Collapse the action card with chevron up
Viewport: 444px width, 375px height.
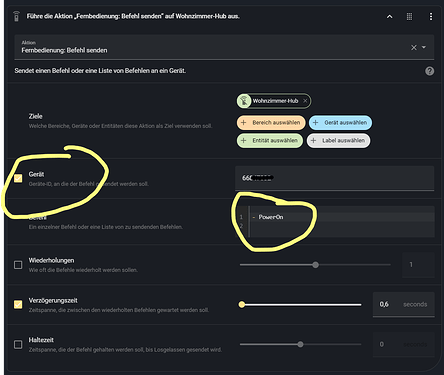[389, 17]
